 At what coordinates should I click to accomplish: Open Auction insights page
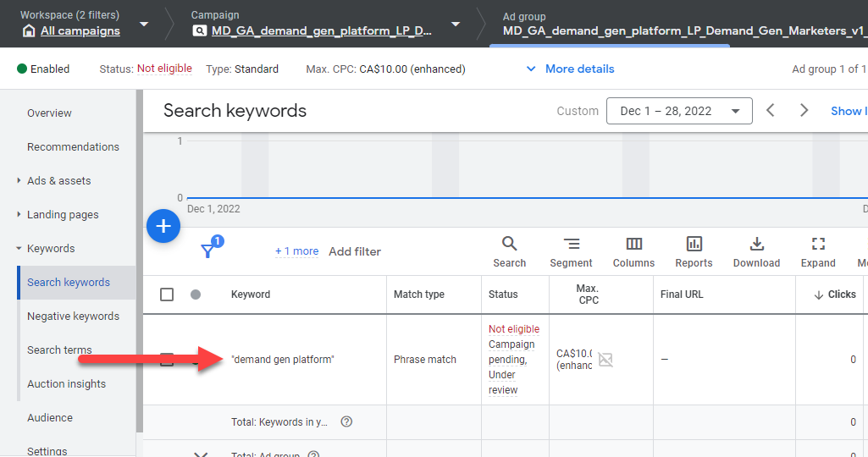[66, 383]
